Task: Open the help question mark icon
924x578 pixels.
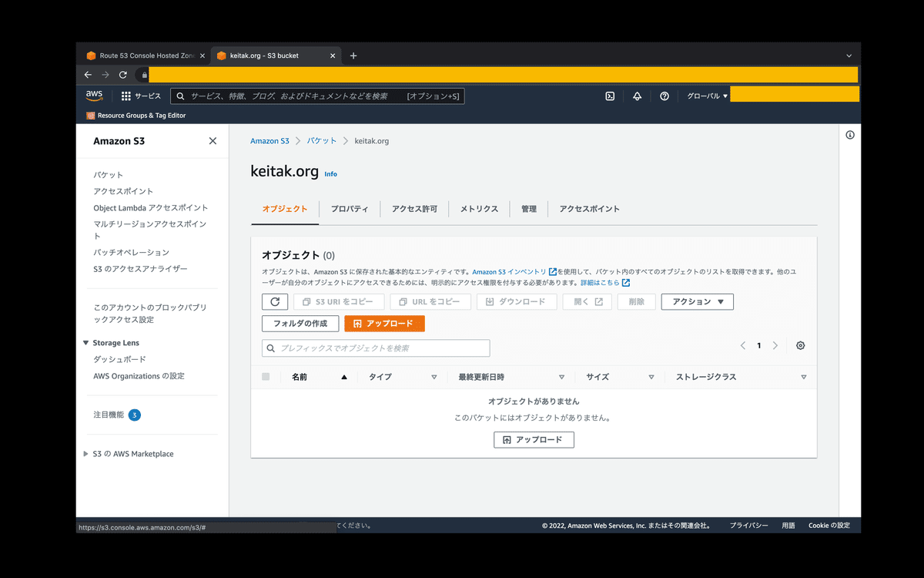Action: (665, 96)
